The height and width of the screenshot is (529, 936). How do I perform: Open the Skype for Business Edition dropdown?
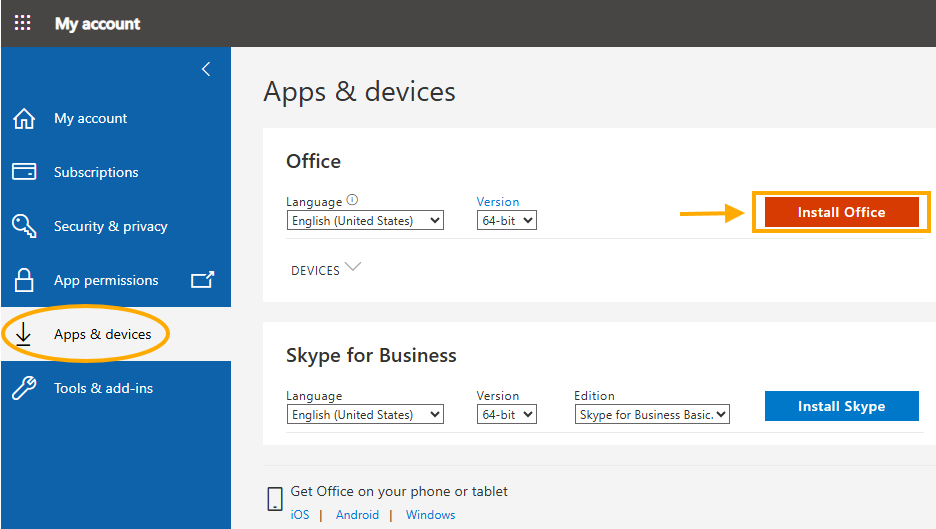coord(653,414)
